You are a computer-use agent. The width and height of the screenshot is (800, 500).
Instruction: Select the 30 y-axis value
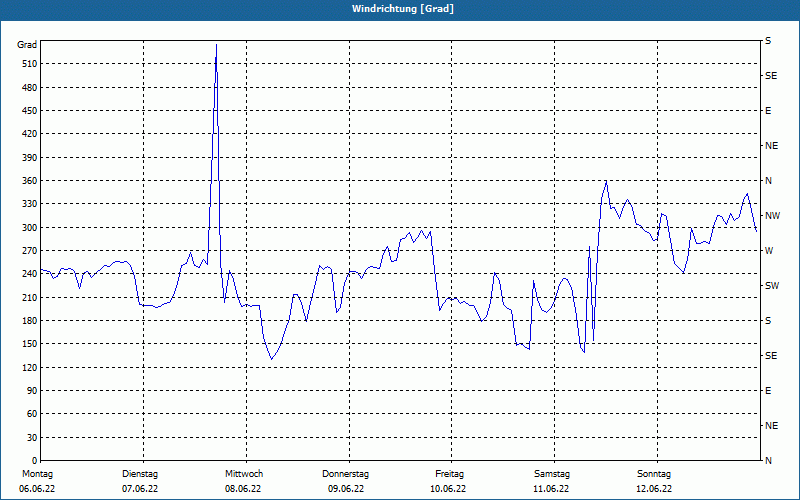coord(33,437)
